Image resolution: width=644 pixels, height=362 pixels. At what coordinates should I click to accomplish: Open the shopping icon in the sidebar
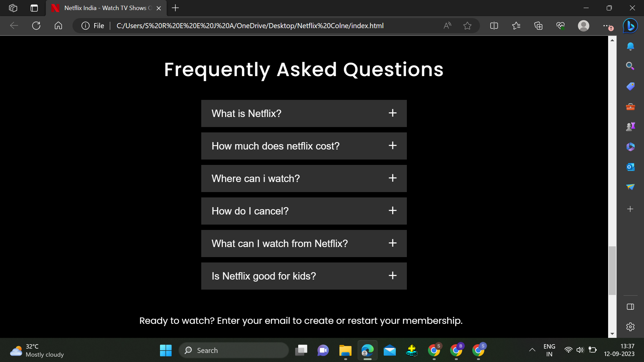pyautogui.click(x=630, y=86)
